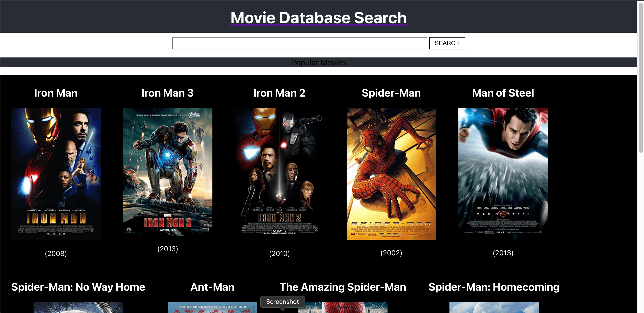The width and height of the screenshot is (644, 313).
Task: Select the (2002) year under Spider-Man
Action: (x=391, y=253)
